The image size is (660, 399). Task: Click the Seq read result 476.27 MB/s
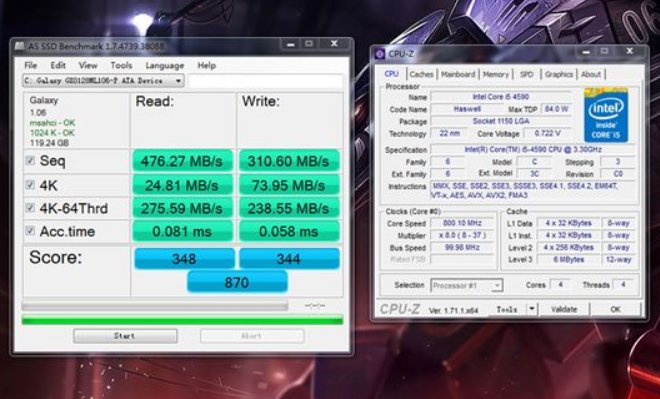coord(182,161)
